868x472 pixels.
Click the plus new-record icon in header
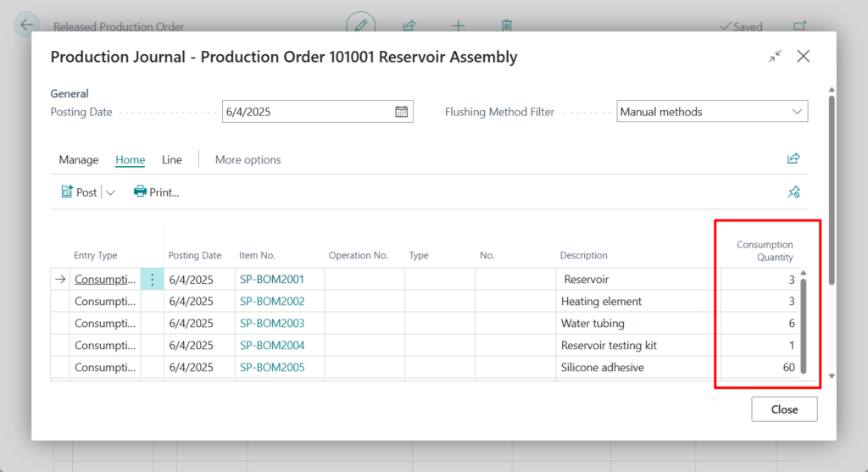coord(458,25)
